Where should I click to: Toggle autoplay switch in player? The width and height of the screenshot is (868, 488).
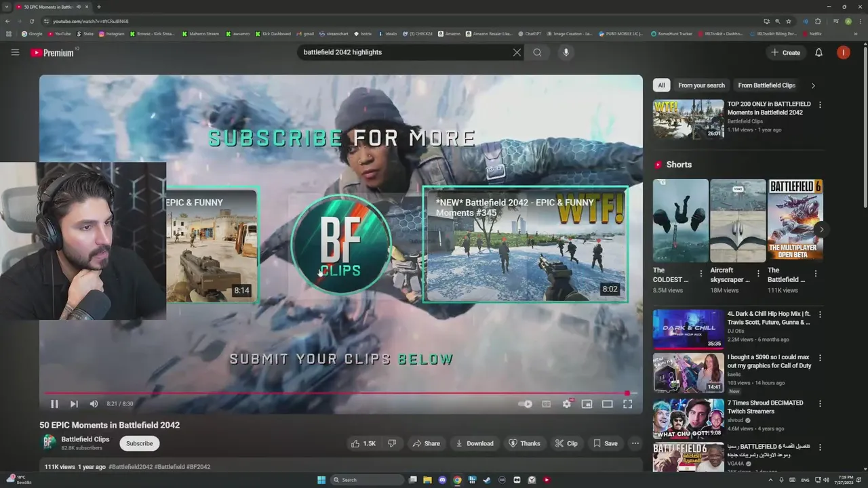point(526,404)
